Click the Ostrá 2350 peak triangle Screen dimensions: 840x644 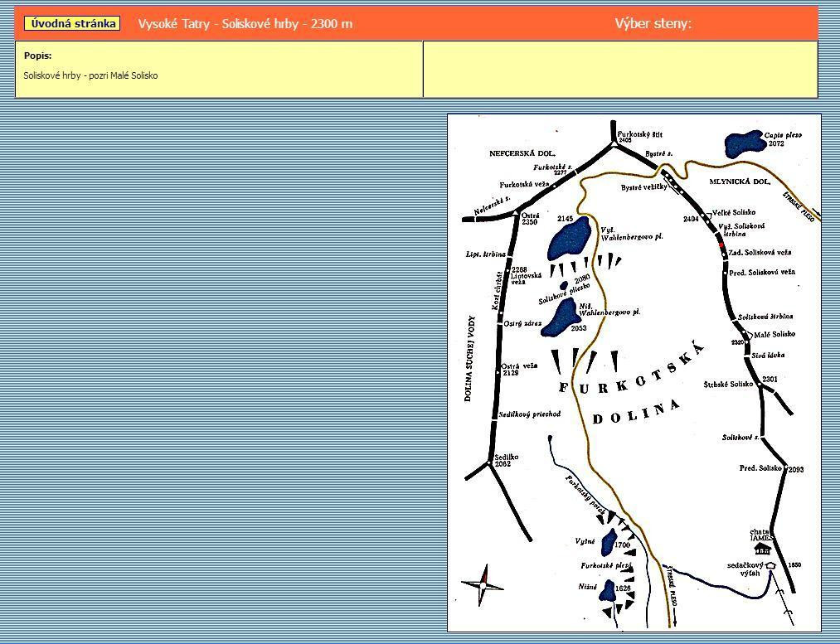516,215
